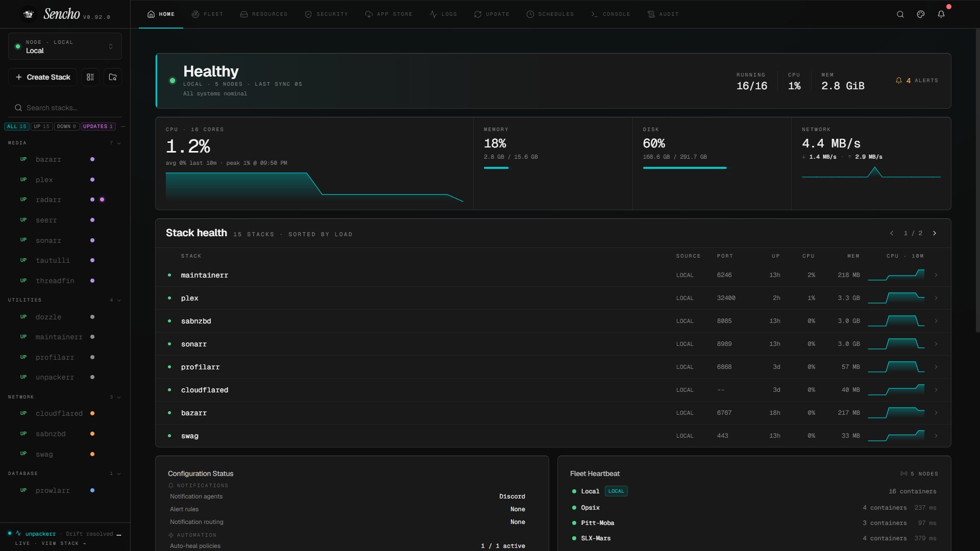This screenshot has height=551, width=980.
Task: Switch to the Fleet tab
Action: [x=207, y=14]
